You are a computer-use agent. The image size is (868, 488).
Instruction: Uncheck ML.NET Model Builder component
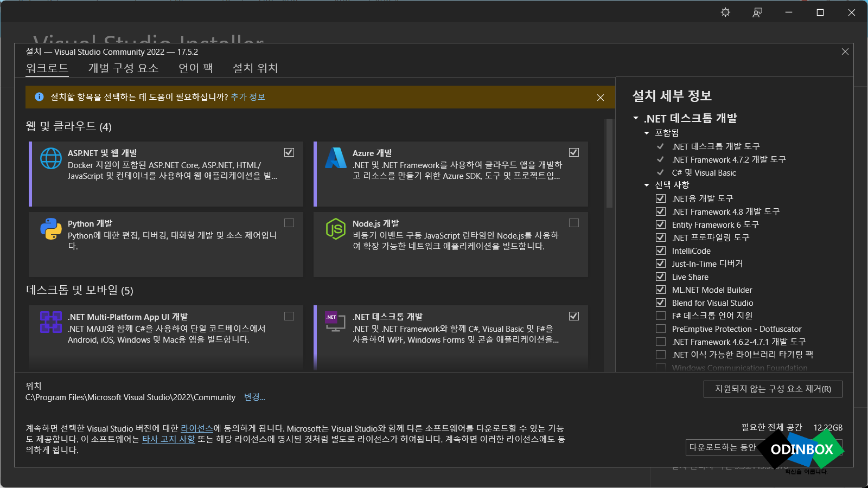click(x=661, y=290)
